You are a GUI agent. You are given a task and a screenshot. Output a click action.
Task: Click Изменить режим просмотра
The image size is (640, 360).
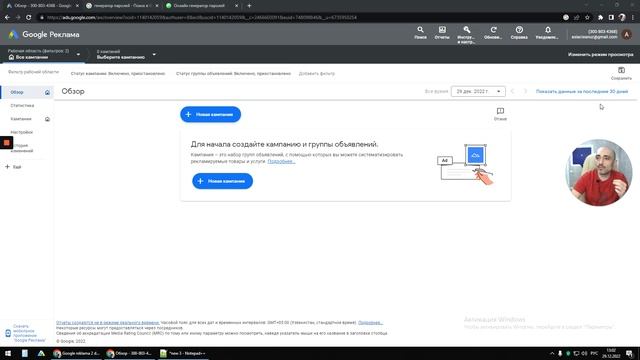point(600,54)
